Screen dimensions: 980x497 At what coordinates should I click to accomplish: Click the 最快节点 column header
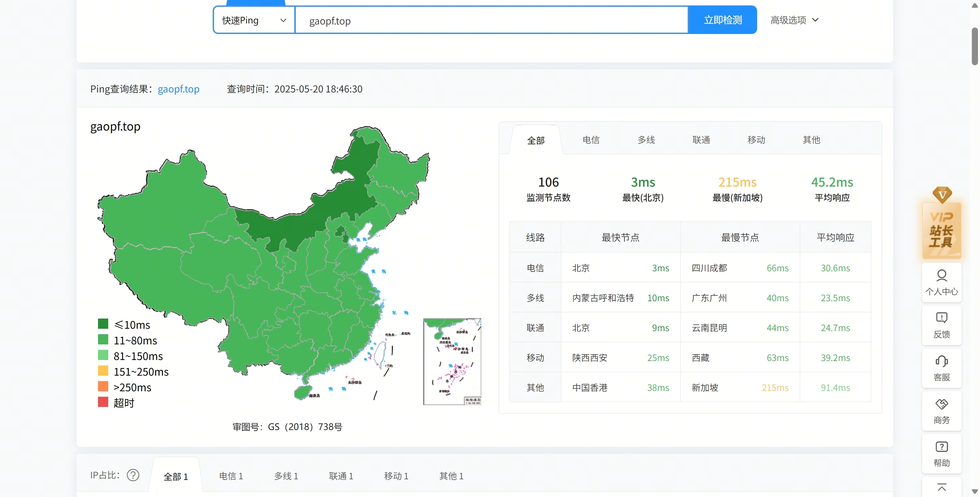620,238
